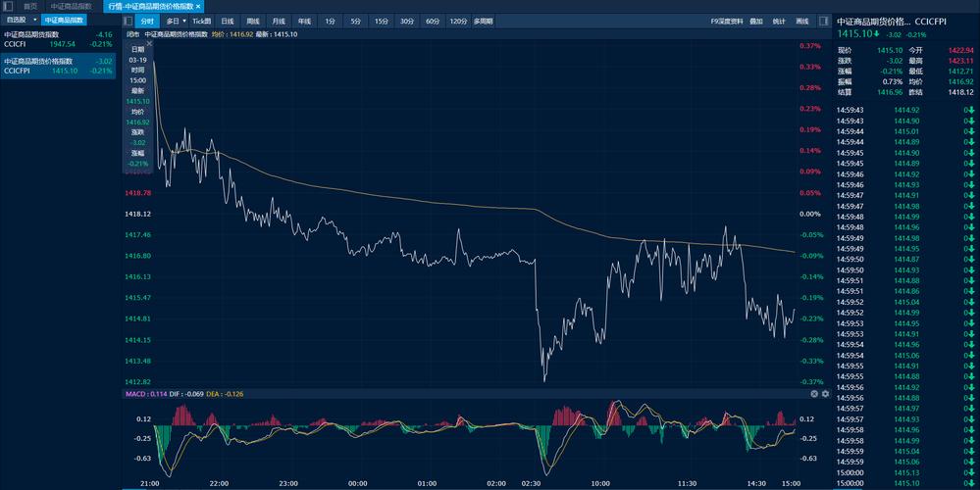Select CCICFI index row in watchlist
The image size is (980, 490).
[59, 39]
